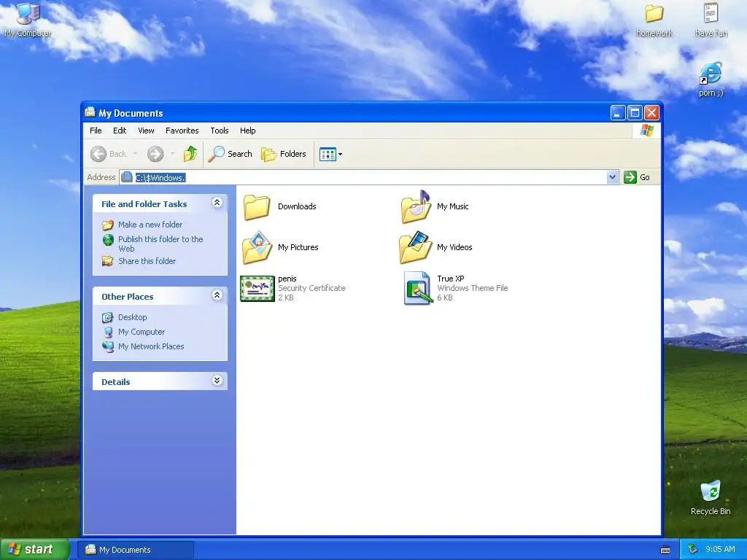Open the Search pane

(230, 154)
